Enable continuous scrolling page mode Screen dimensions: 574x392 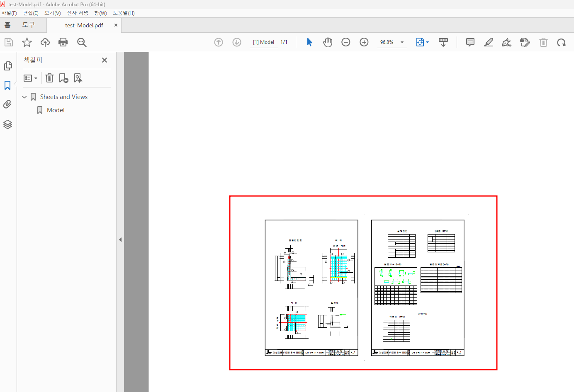(443, 42)
